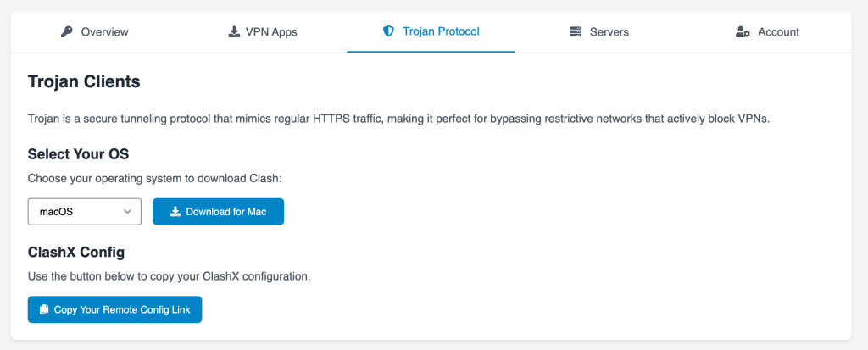Click the Trojan Clients heading

click(84, 82)
